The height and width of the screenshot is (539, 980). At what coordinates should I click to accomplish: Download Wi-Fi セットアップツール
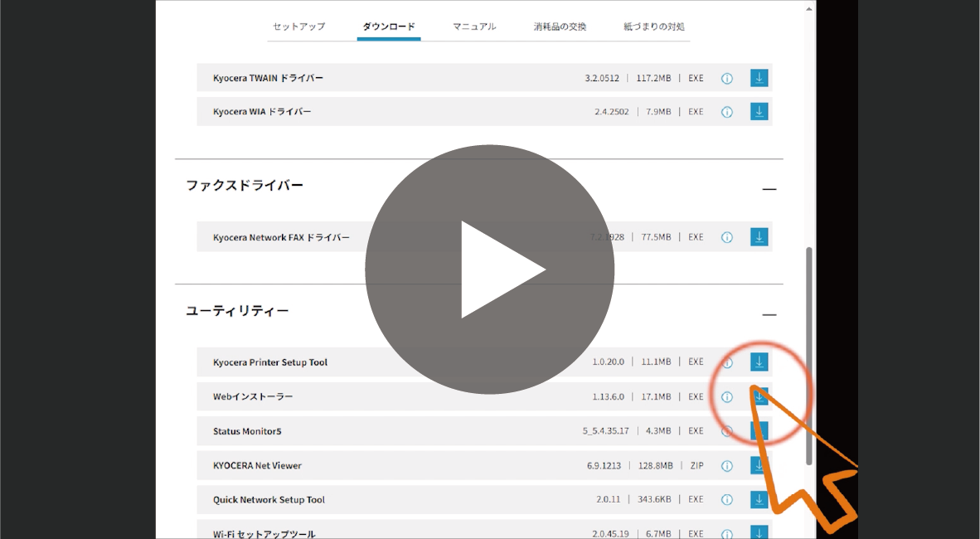759,532
